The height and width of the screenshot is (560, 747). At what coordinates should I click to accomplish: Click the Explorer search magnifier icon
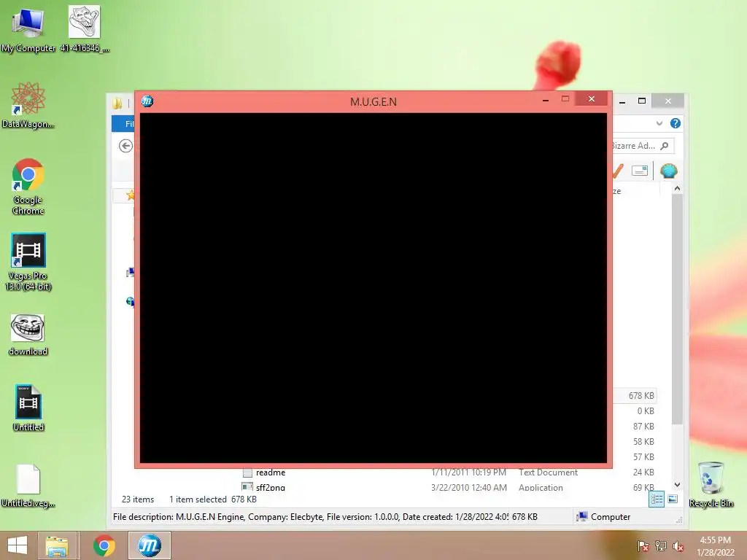665,146
